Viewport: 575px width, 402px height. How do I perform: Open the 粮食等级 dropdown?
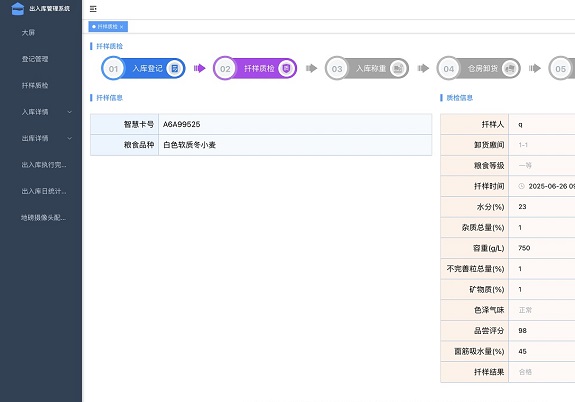542,165
